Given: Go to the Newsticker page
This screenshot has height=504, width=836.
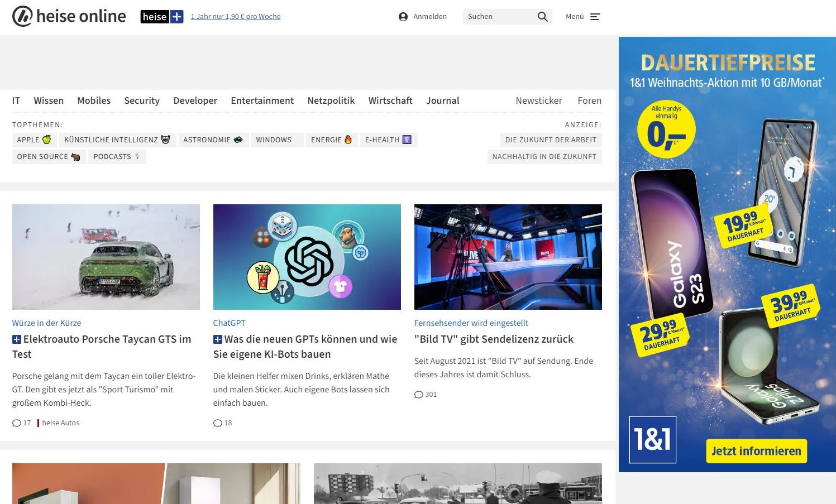Looking at the screenshot, I should 538,100.
